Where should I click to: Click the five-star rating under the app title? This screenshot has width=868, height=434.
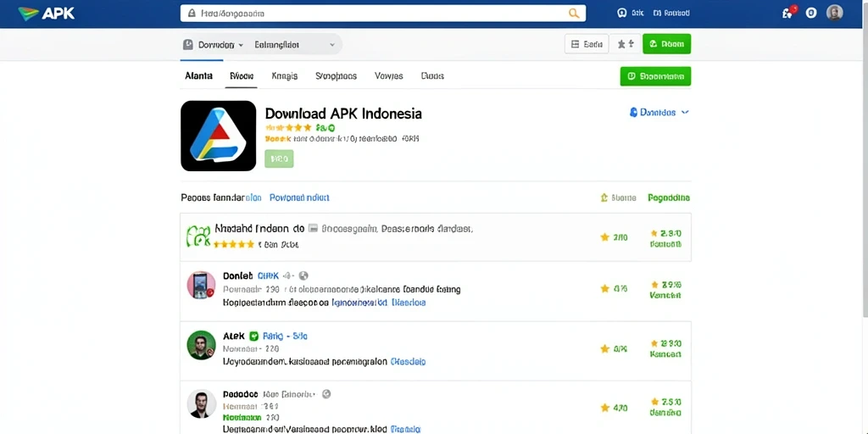(x=288, y=127)
